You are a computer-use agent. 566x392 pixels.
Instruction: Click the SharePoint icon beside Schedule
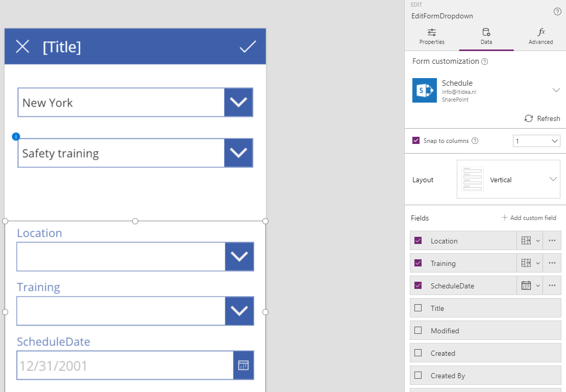[424, 90]
